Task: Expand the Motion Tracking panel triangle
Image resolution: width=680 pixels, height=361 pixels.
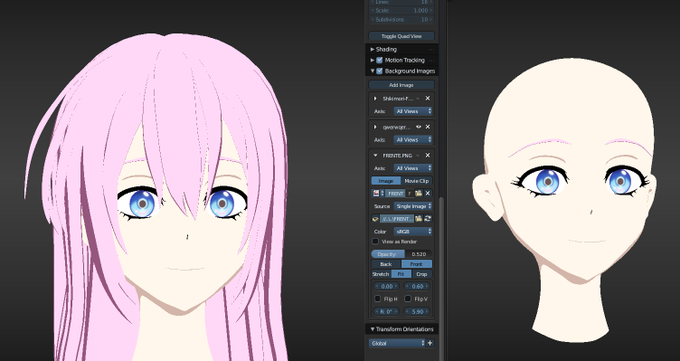Action: point(372,60)
